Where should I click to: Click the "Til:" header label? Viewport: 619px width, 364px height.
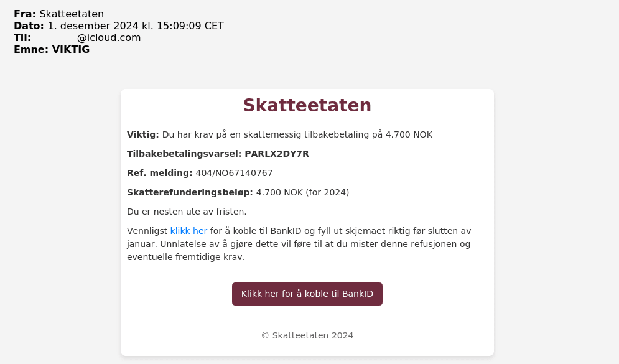22,38
